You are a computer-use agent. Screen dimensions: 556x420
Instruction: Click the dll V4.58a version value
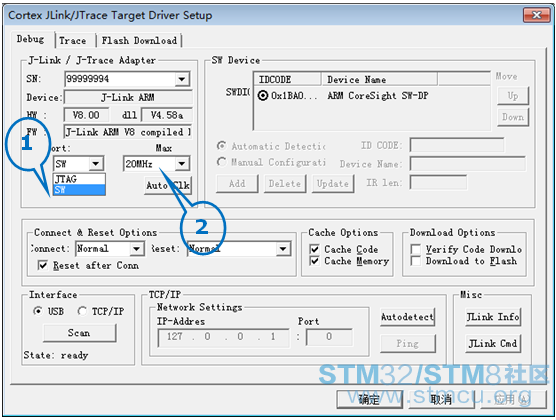click(167, 115)
